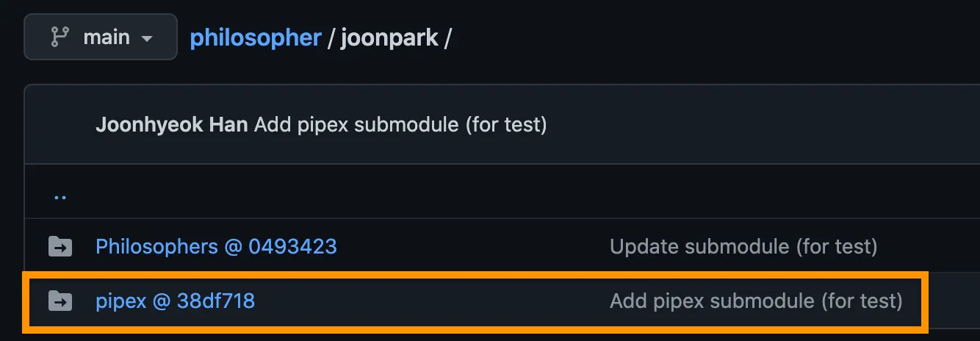Open the "Update submodule (for test)" commit message
Viewport: 980px width, 341px height.
point(743,246)
